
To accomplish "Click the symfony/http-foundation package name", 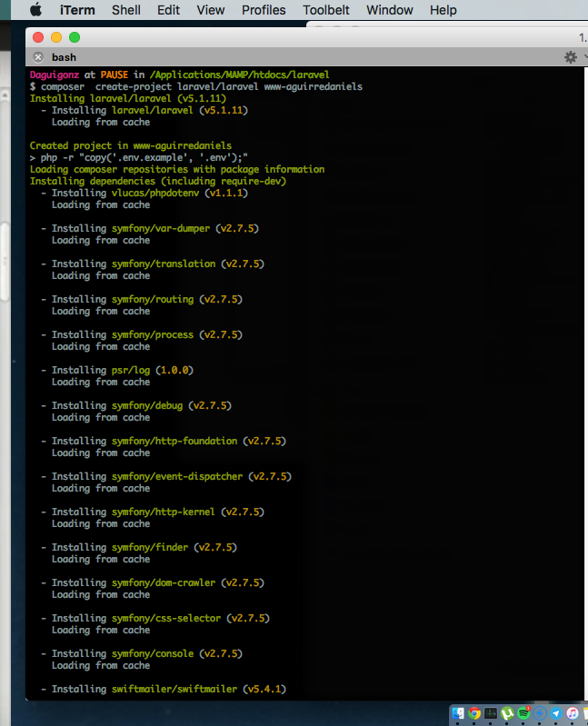I will point(174,441).
